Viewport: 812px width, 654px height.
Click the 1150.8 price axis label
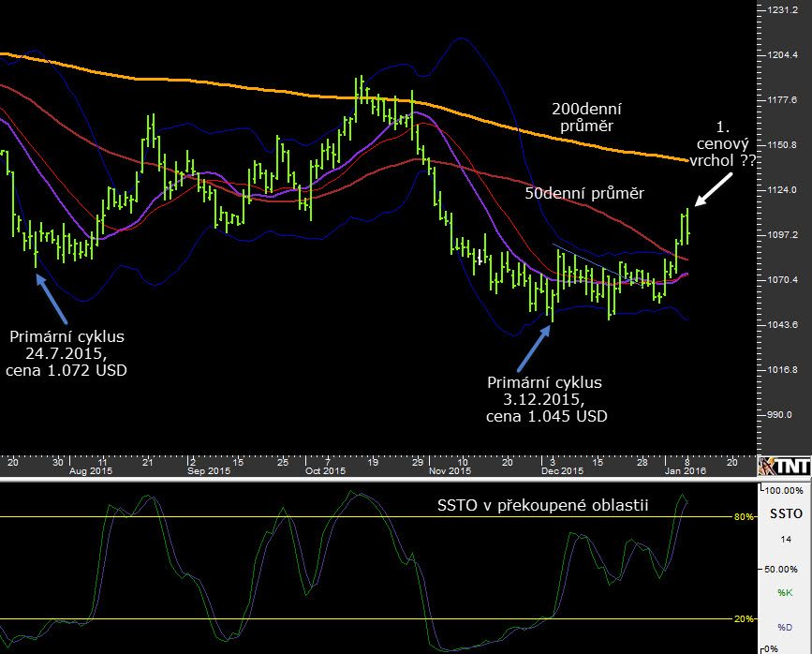click(783, 145)
